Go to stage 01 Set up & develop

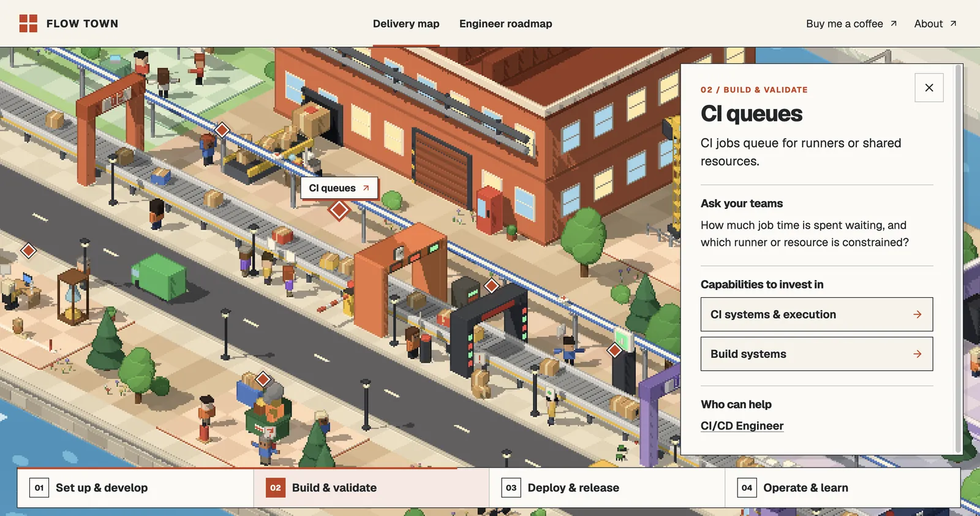135,488
